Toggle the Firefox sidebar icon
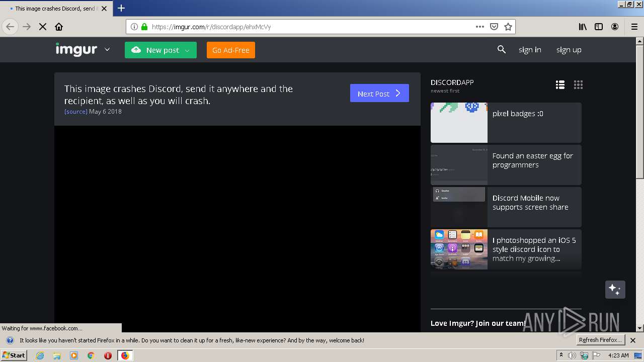 pos(599,27)
